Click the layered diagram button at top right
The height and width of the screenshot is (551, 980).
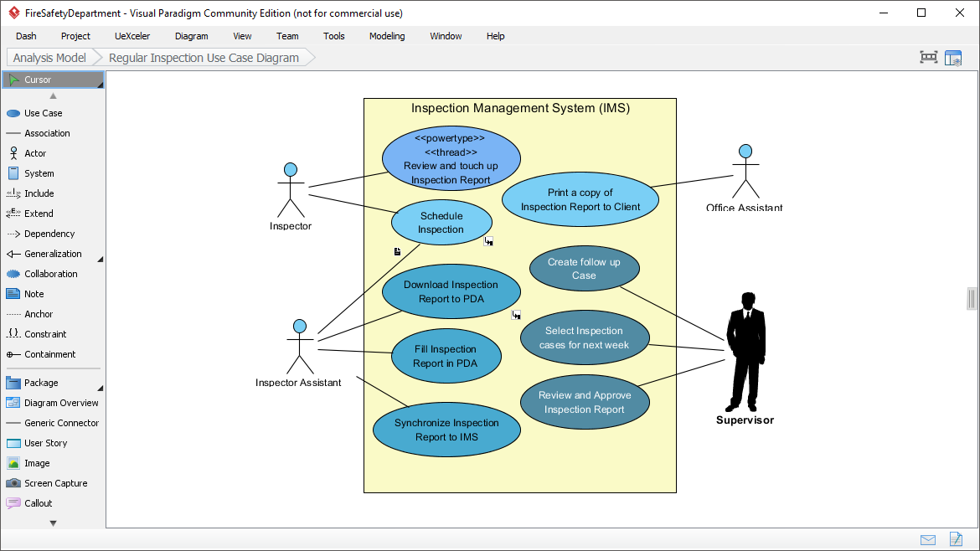(x=954, y=57)
